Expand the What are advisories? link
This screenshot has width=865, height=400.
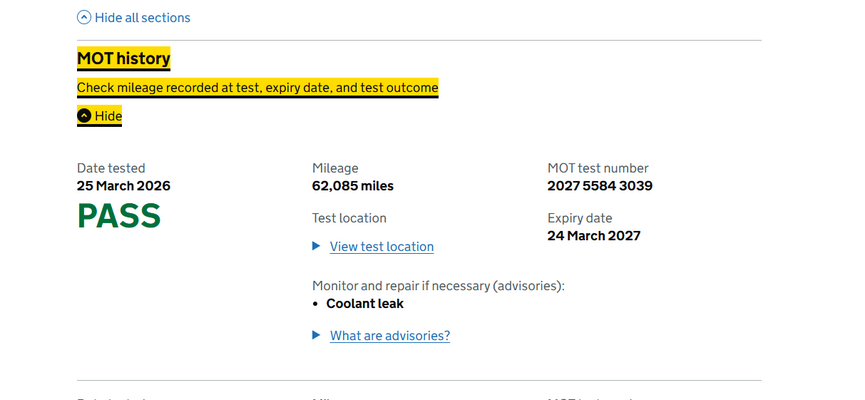click(x=389, y=336)
